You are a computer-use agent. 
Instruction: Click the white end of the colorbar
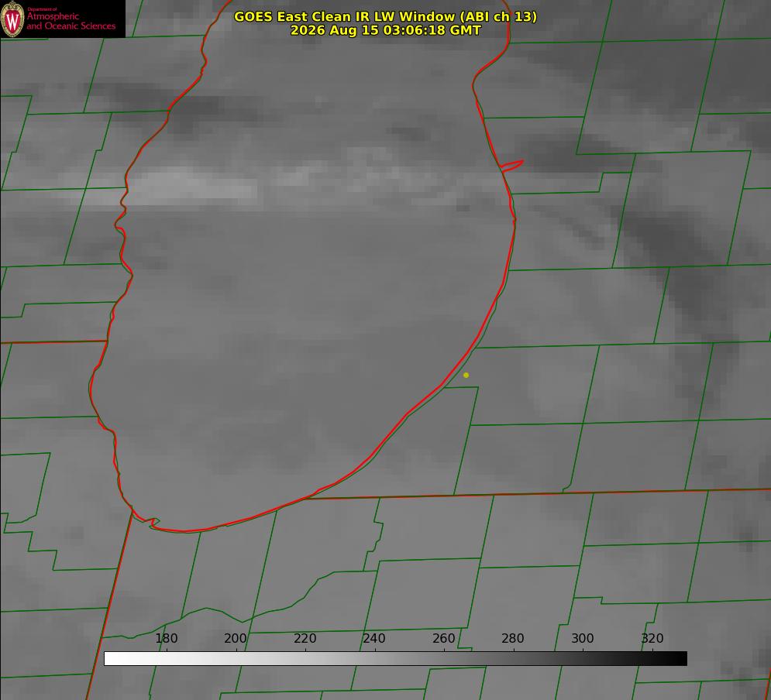112,658
